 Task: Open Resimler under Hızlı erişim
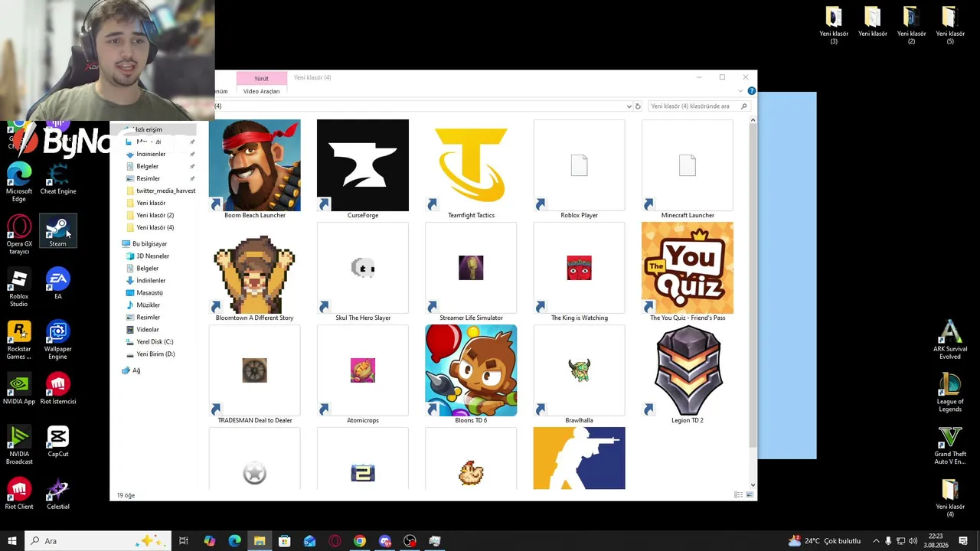(x=149, y=178)
